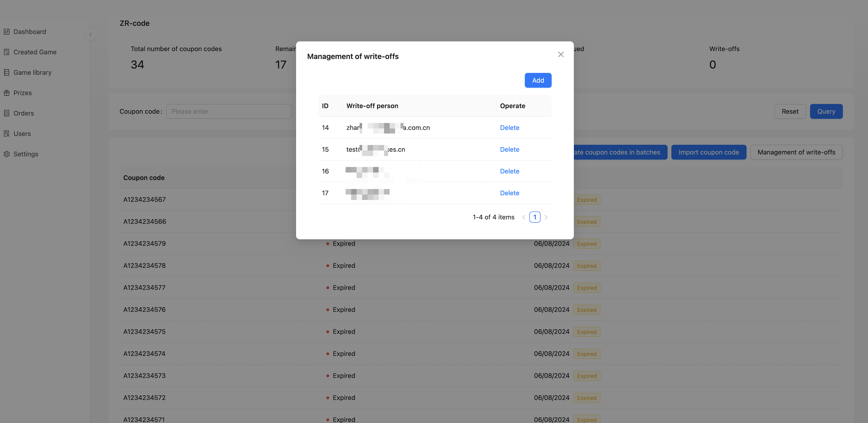Open the Orders menu item

(x=23, y=113)
